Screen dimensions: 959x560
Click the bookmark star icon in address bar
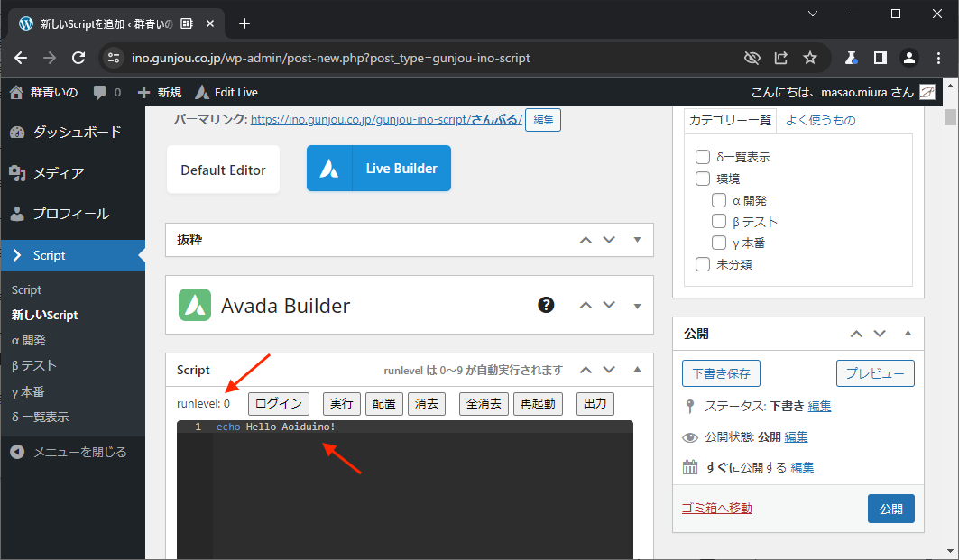coord(810,58)
